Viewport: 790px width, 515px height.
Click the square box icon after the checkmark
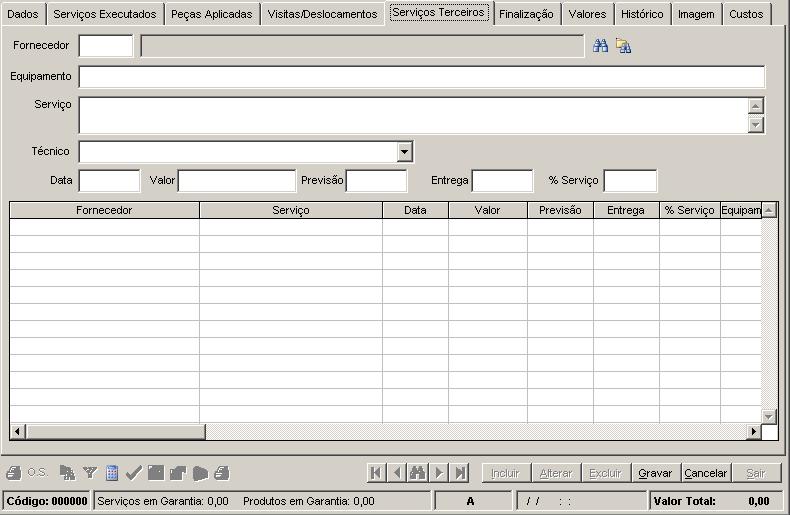point(156,473)
